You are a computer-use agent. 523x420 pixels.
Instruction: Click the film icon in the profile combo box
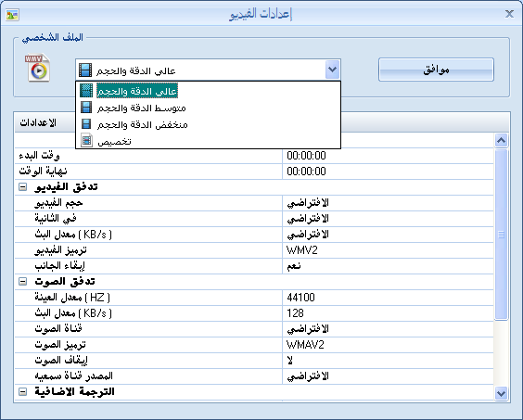[85, 70]
